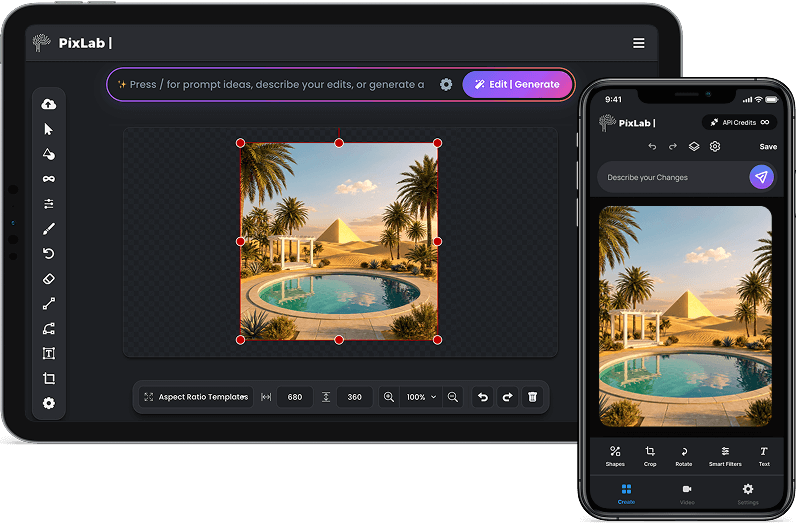The height and width of the screenshot is (523, 797).
Task: Open the hamburger menu on tablet
Action: 638,43
